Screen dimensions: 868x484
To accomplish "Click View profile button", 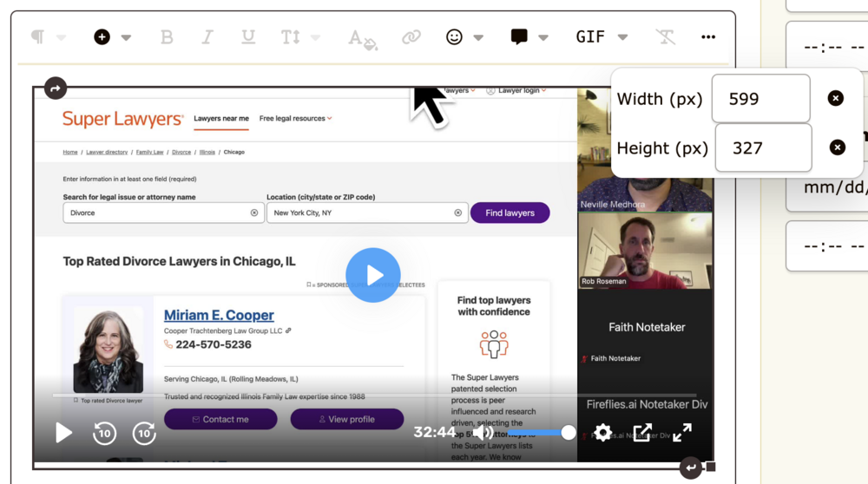I will pos(347,419).
